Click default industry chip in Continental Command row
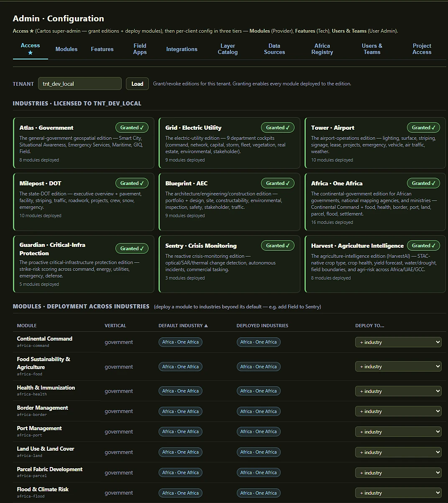The image size is (448, 503). pos(180,342)
